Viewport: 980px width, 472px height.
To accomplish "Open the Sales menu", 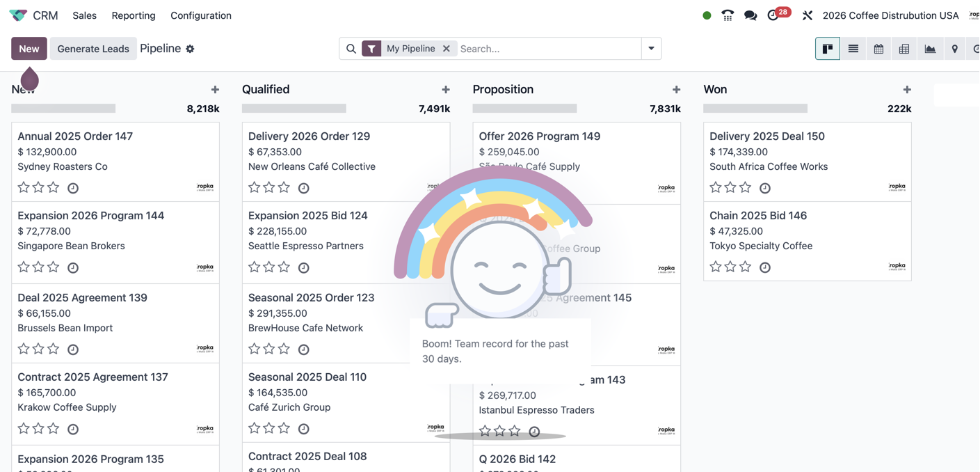I will click(84, 15).
